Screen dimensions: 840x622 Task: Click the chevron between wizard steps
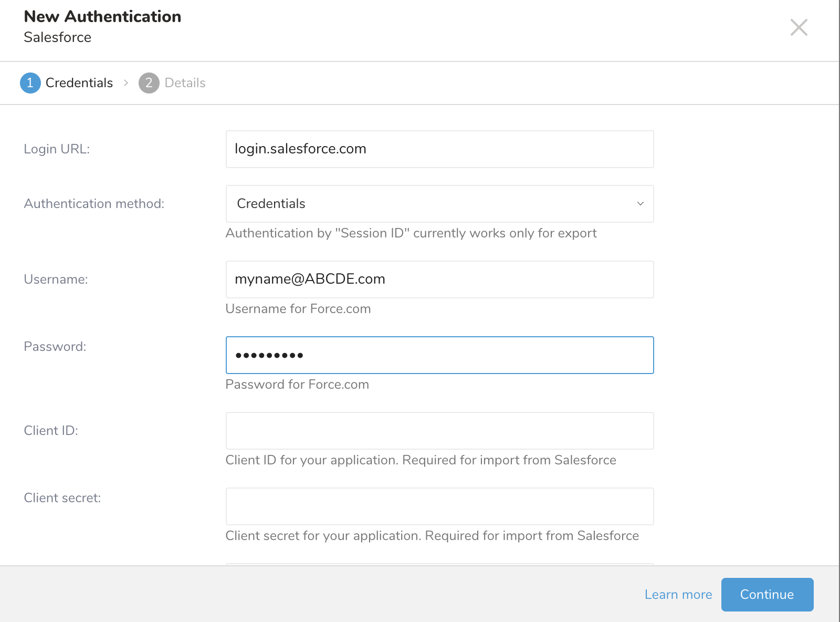[126, 83]
